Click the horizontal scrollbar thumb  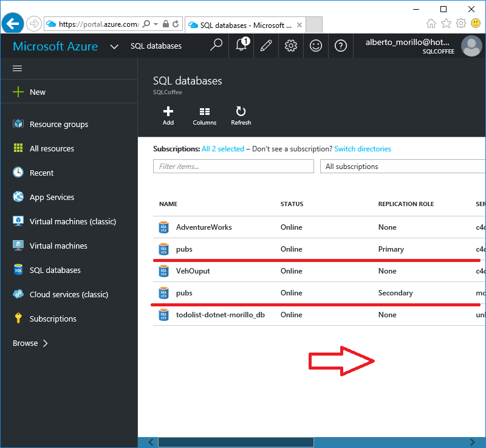pos(236,442)
